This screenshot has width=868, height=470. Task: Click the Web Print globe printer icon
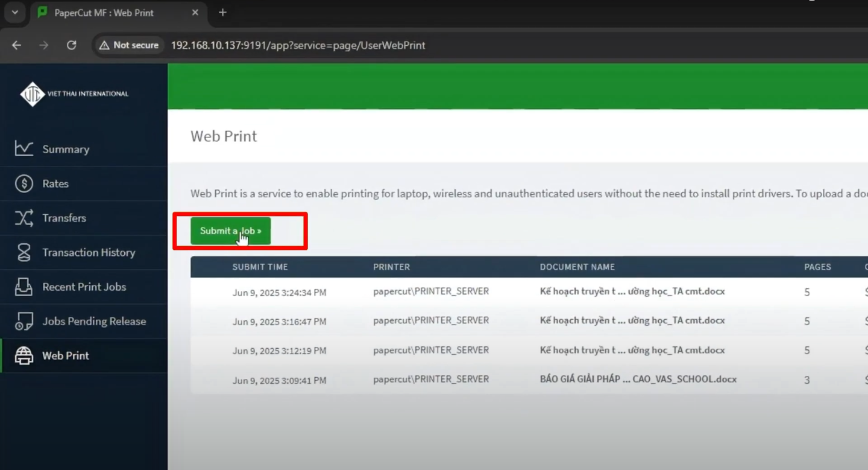[24, 355]
